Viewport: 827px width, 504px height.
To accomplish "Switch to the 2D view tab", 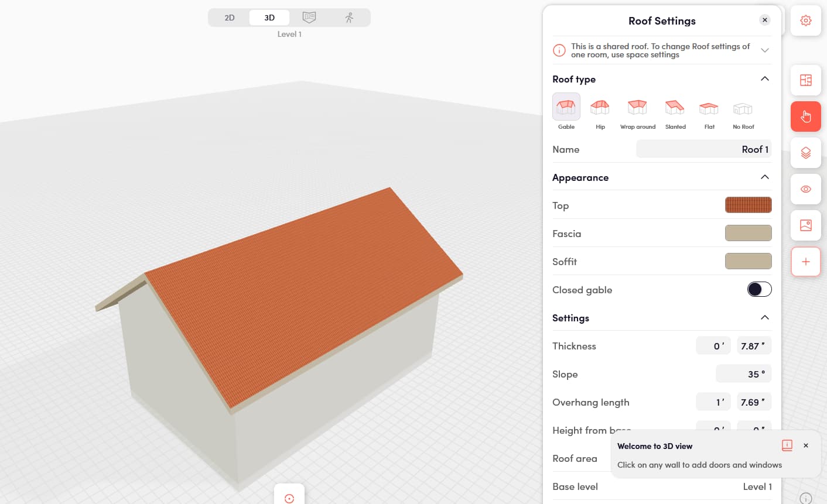I will pos(230,18).
